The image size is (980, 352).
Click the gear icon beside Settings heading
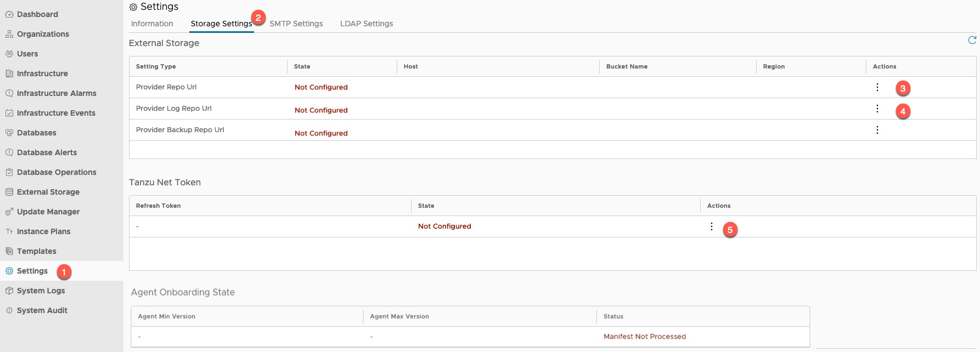pyautogui.click(x=133, y=7)
